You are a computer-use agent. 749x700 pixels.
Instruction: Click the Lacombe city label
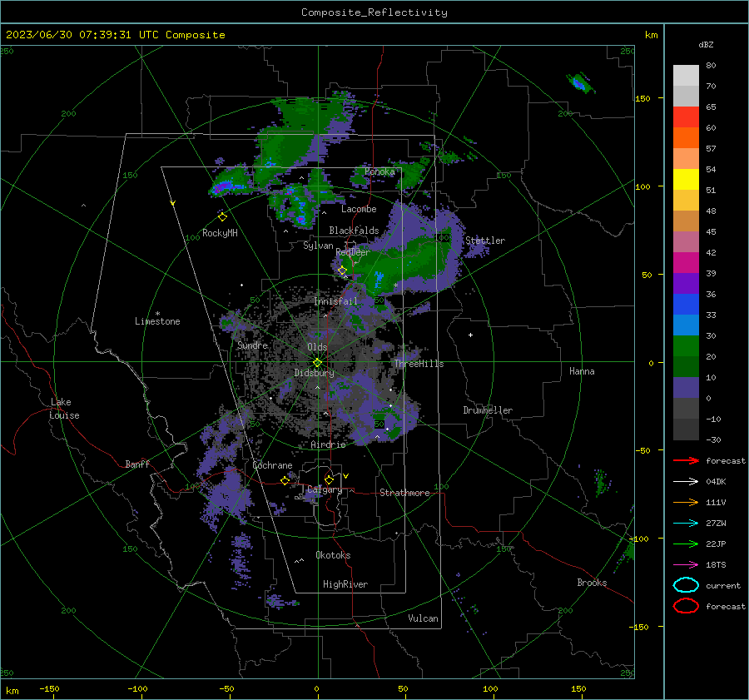359,209
